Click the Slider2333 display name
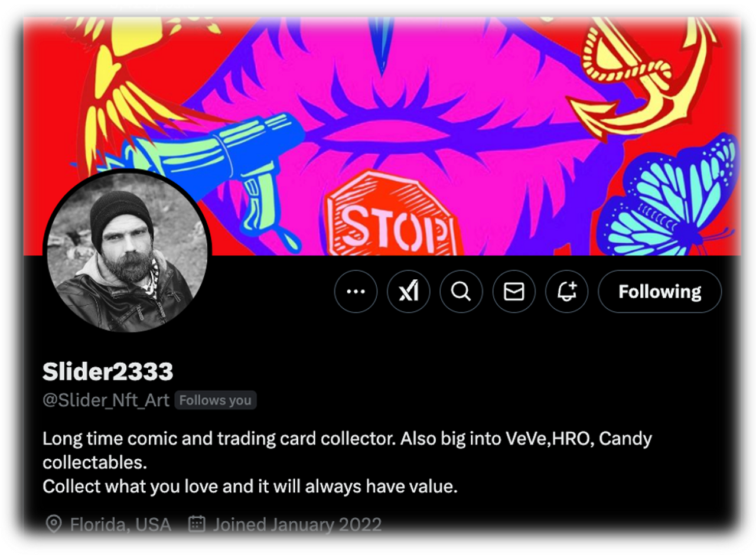Viewport: 756px width, 555px height. click(x=107, y=371)
